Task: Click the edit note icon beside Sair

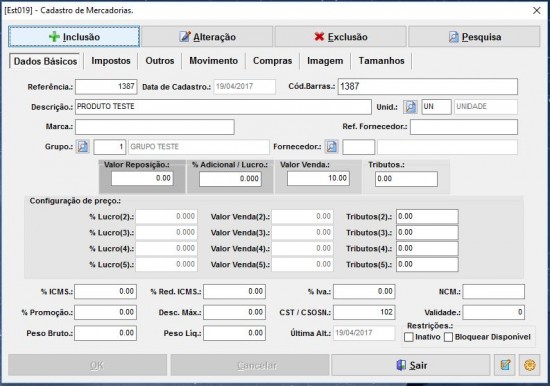Action: pyautogui.click(x=505, y=365)
